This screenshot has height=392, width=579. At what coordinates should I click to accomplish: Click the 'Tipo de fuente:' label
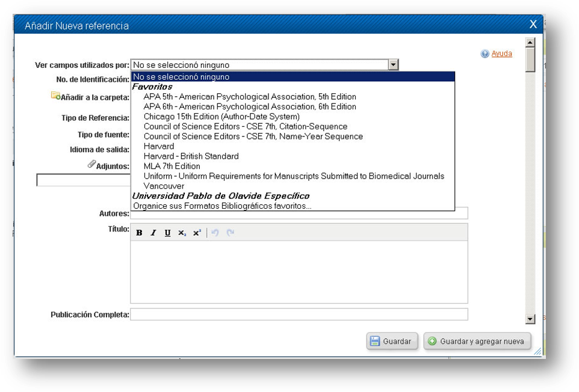click(x=104, y=135)
